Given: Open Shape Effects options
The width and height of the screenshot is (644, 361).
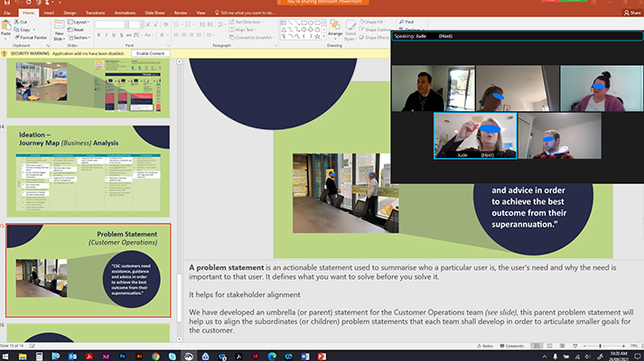Looking at the screenshot, I should (374, 37).
